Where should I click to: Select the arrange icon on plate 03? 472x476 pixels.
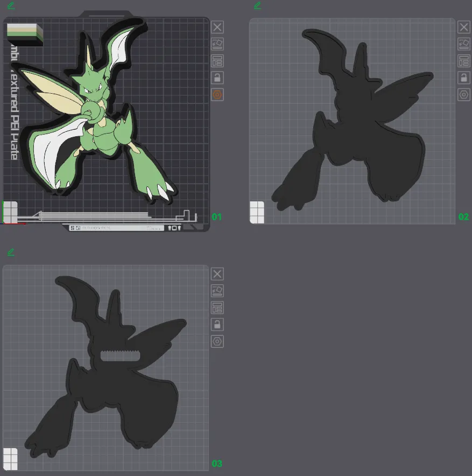217,290
